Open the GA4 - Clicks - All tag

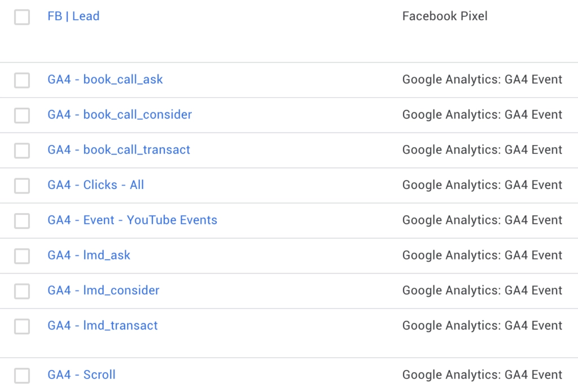click(x=95, y=185)
